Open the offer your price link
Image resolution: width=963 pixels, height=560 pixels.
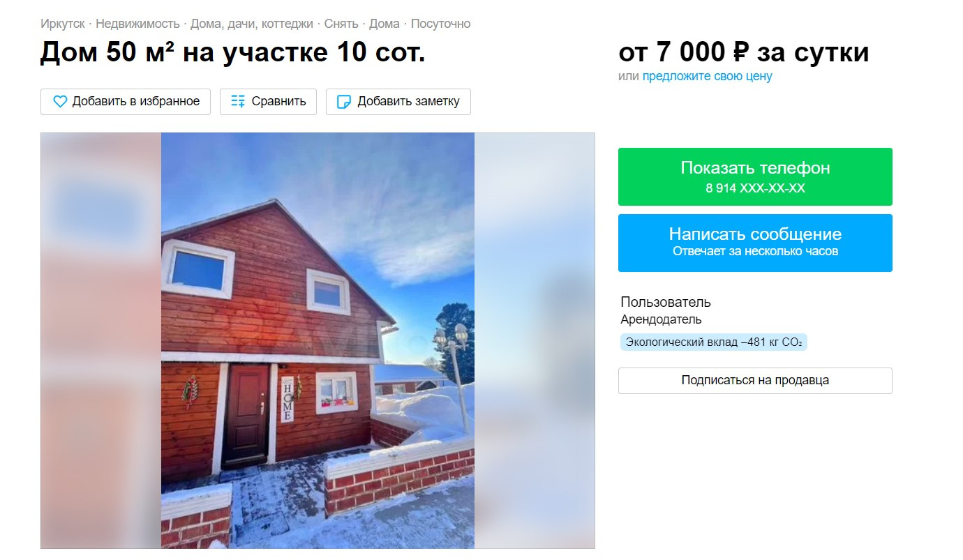[x=707, y=76]
